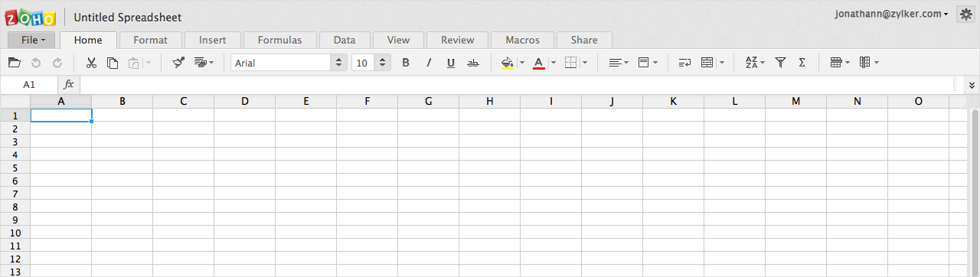Select column header M
Viewport: 980px width, 277px height.
[x=795, y=101]
